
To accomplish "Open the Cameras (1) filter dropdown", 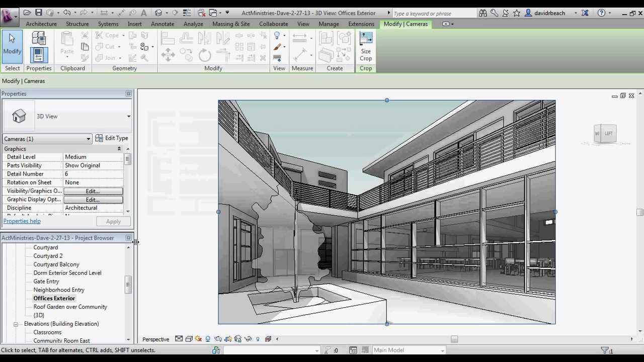I will coord(47,139).
